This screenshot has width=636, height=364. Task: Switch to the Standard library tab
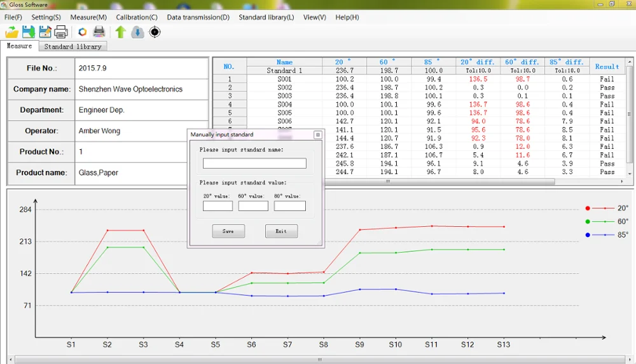coord(73,46)
